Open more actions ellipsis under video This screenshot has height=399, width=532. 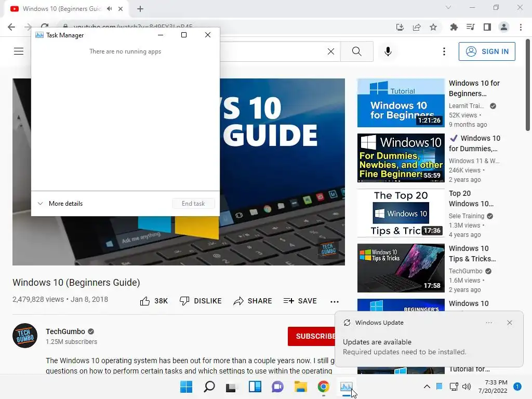335,301
